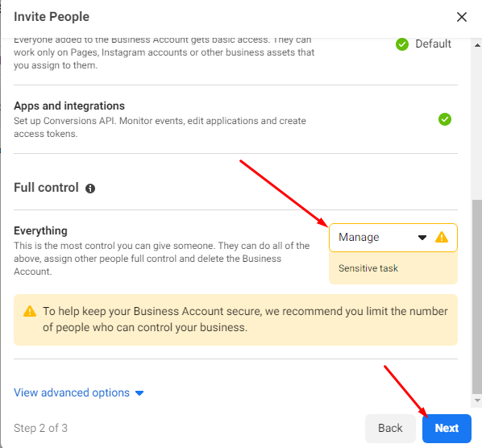Click the warning triangle in Manage dropdown
Viewport: 482px width, 448px height.
pos(442,237)
